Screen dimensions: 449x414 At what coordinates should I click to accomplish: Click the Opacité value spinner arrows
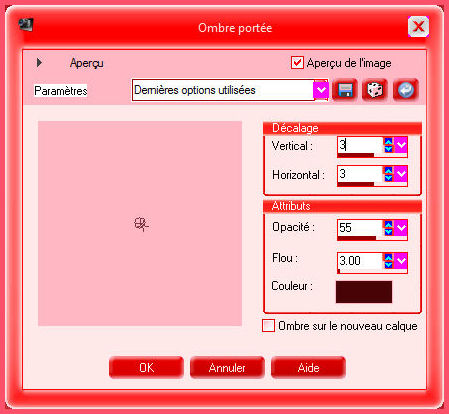click(x=389, y=228)
